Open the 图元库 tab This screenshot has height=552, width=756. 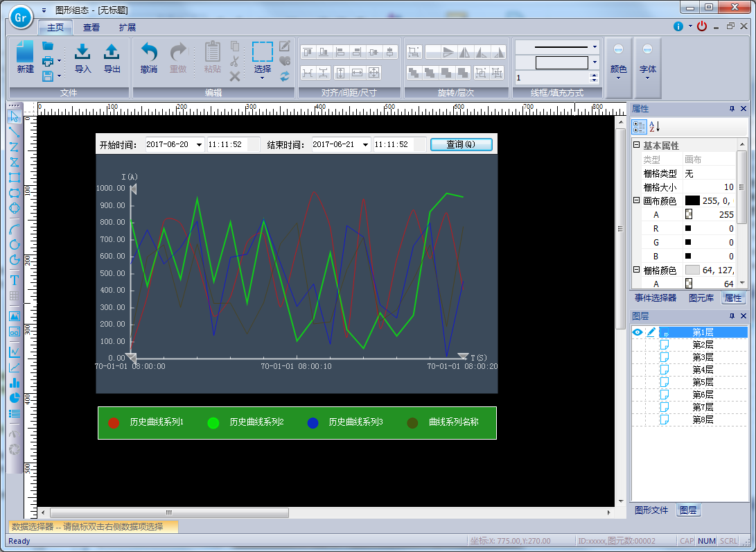(x=701, y=298)
